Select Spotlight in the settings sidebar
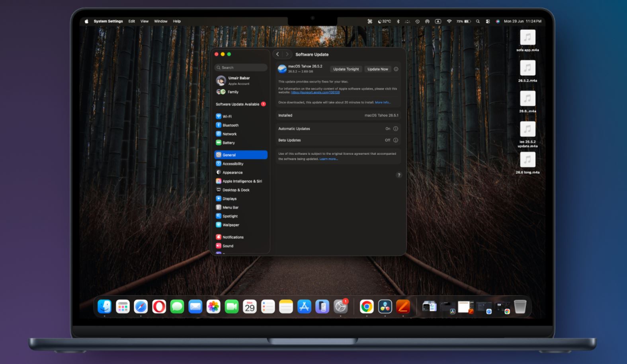 pyautogui.click(x=241, y=216)
